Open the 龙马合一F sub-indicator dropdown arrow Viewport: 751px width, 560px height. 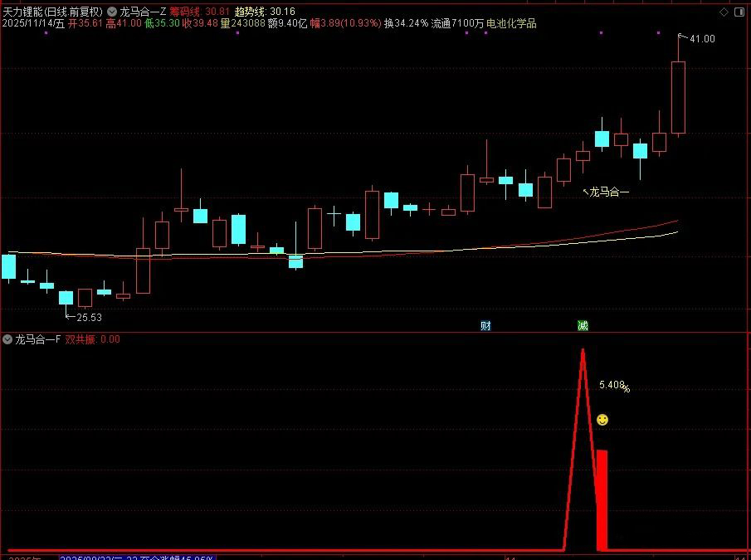point(7,340)
